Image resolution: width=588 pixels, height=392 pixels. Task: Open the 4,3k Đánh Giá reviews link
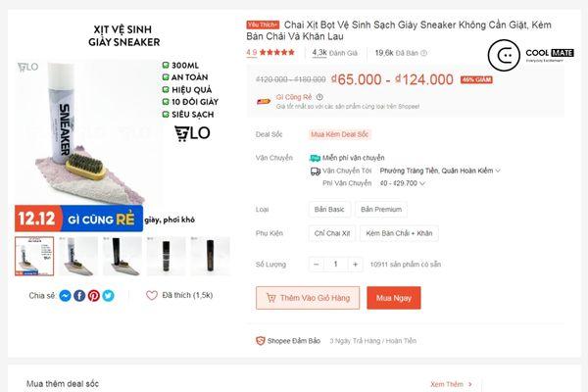pyautogui.click(x=334, y=53)
